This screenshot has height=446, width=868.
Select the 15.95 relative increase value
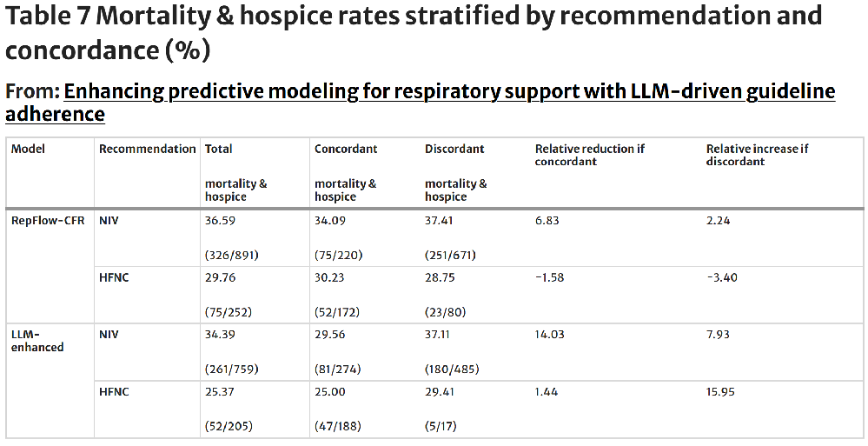tap(720, 391)
